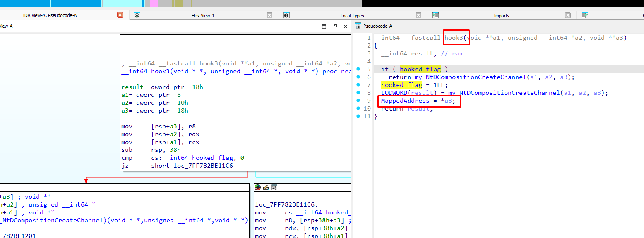
Task: Click the hook3 function name in pseudocode
Action: [x=454, y=38]
